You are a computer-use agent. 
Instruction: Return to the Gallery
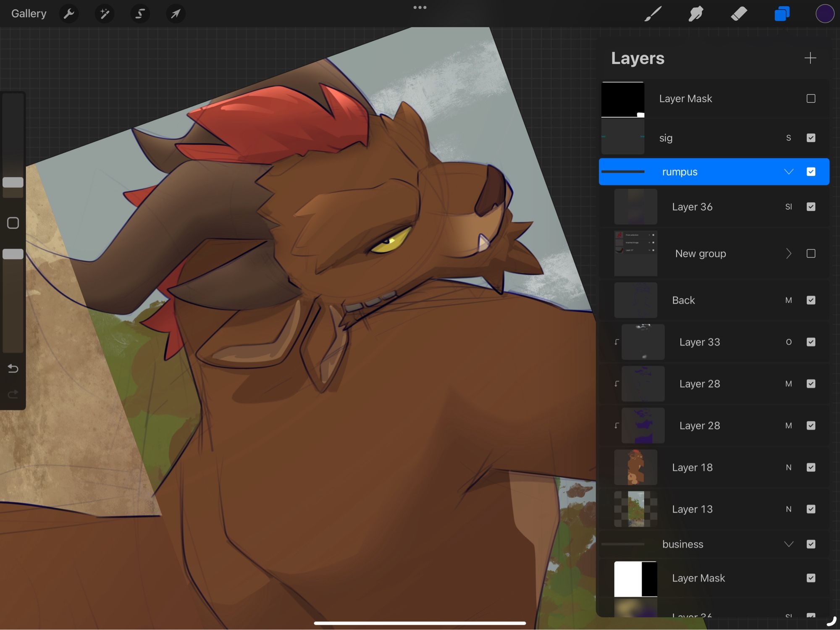coord(29,13)
